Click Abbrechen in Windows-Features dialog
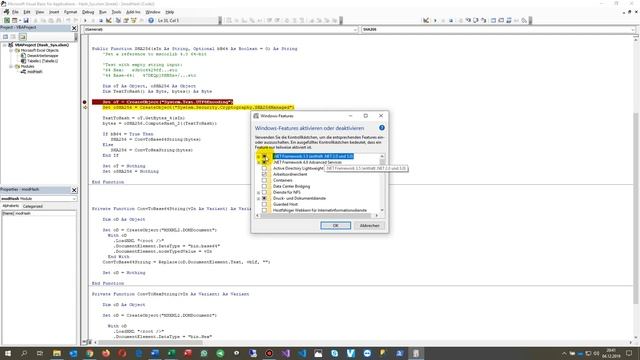This screenshot has width=640, height=360. (x=369, y=226)
